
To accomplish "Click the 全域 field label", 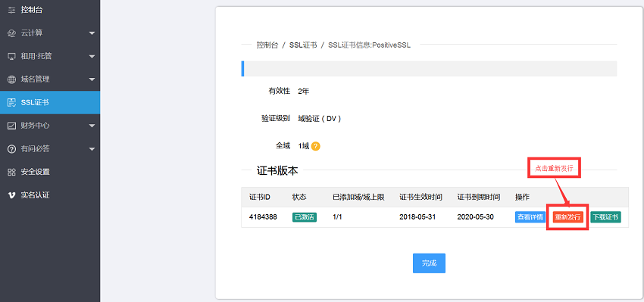I will [283, 146].
